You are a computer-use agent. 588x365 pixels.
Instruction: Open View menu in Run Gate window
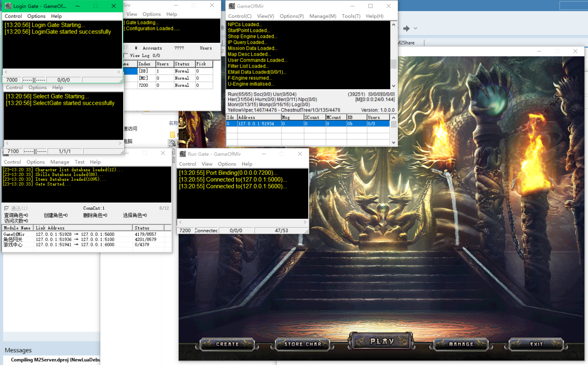[x=207, y=164]
